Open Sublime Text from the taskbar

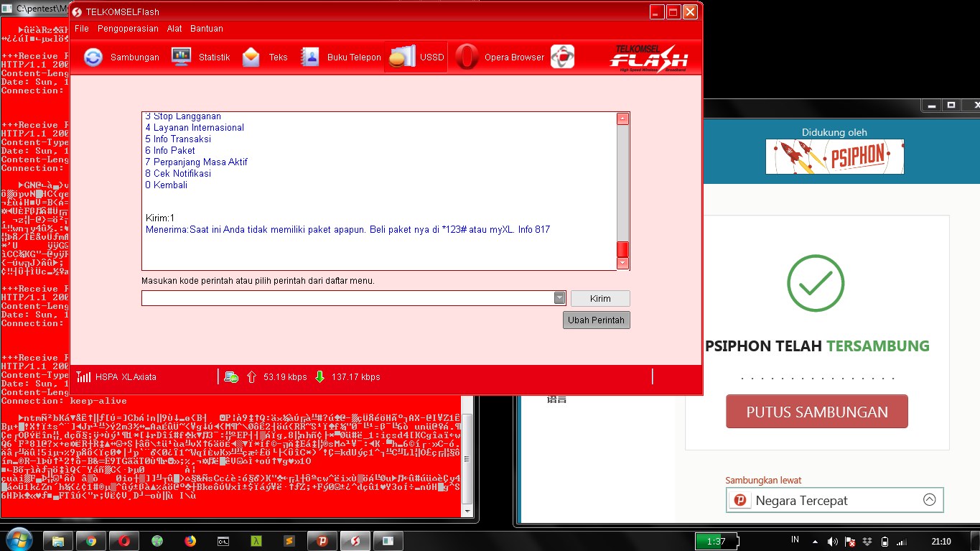coord(289,541)
